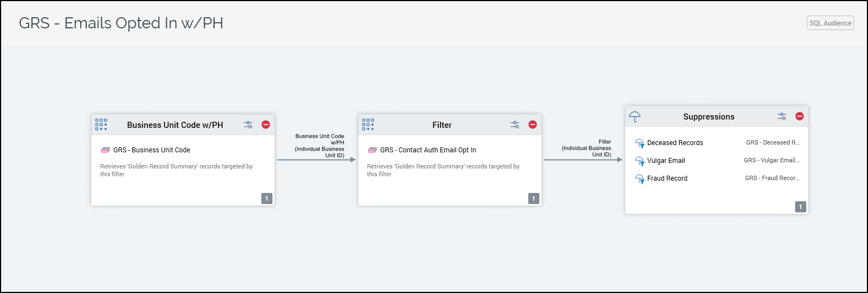Select the Vulgar Email suppression
Image resolution: width=868 pixels, height=293 pixels.
pyautogui.click(x=666, y=161)
